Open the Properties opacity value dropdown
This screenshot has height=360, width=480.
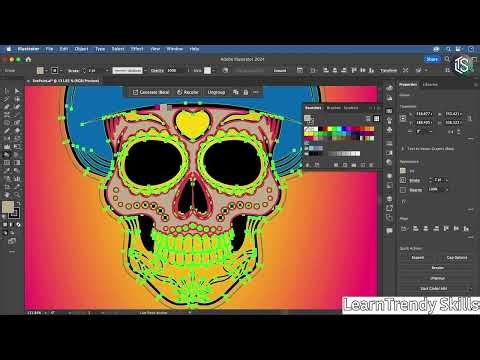[447, 190]
